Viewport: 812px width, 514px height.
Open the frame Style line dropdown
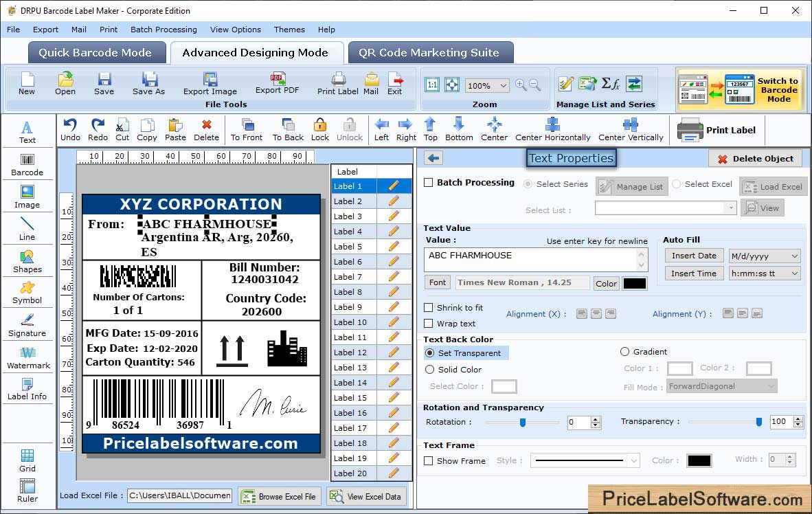(x=634, y=460)
